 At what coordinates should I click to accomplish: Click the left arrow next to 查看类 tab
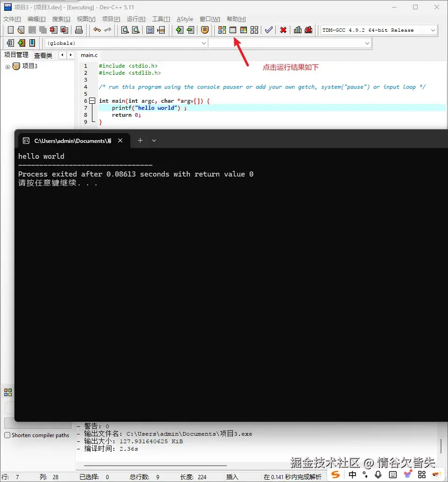pyautogui.click(x=63, y=55)
